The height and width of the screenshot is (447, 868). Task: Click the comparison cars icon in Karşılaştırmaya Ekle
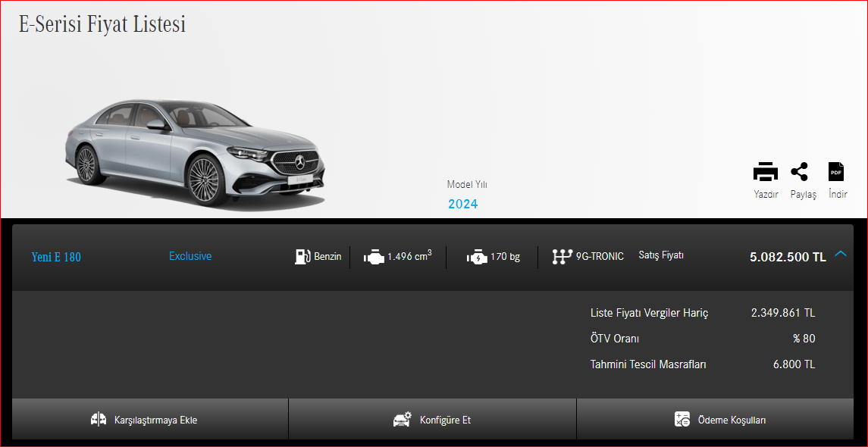tap(99, 419)
